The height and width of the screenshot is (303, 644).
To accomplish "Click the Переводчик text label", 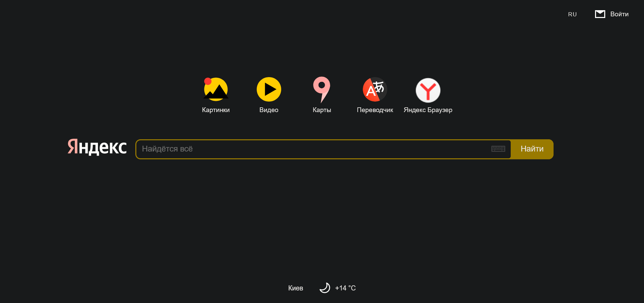I will coord(375,110).
